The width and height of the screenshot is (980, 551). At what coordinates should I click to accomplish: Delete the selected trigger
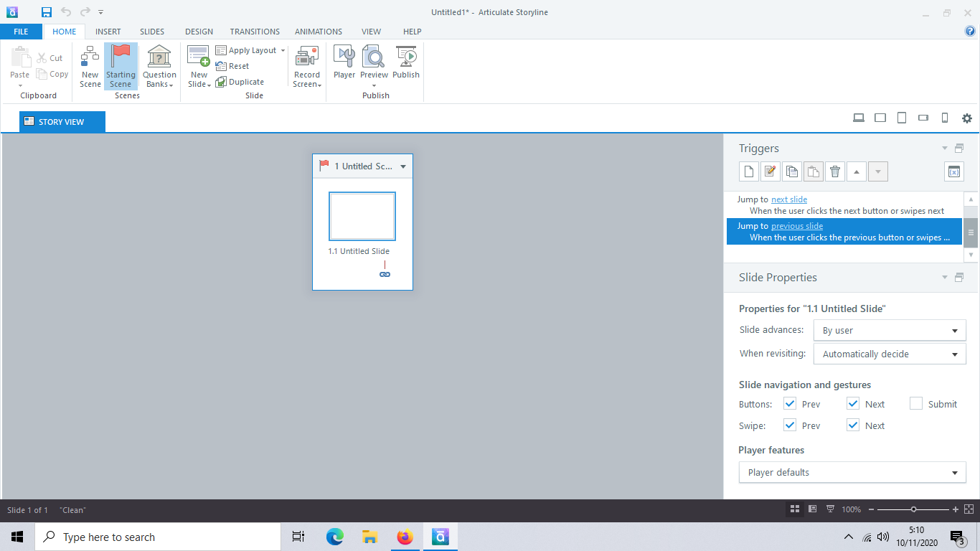[x=834, y=171]
